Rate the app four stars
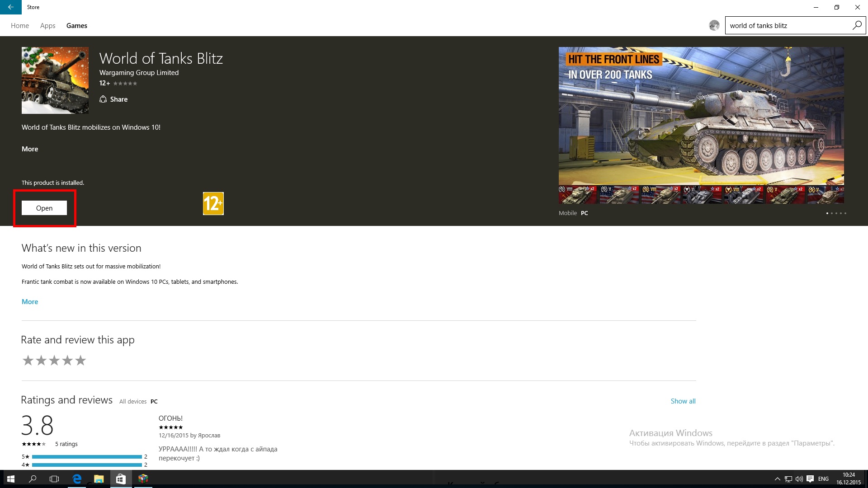This screenshot has height=488, width=868. pos(67,361)
